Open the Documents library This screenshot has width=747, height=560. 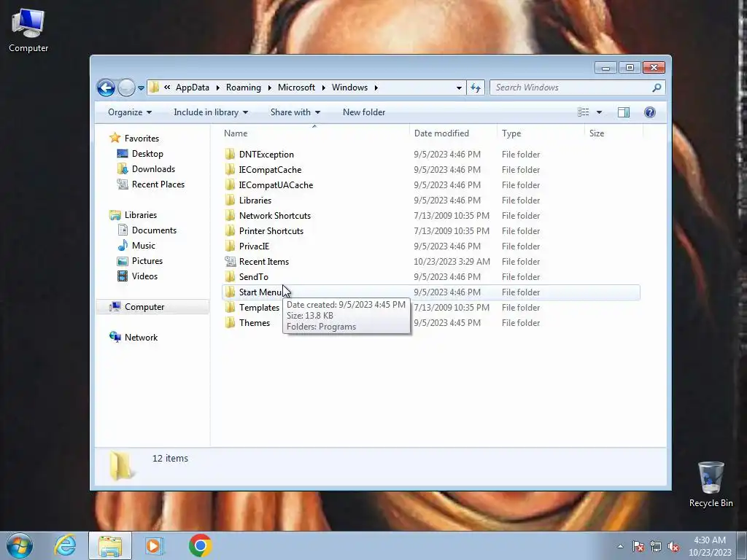pos(154,230)
